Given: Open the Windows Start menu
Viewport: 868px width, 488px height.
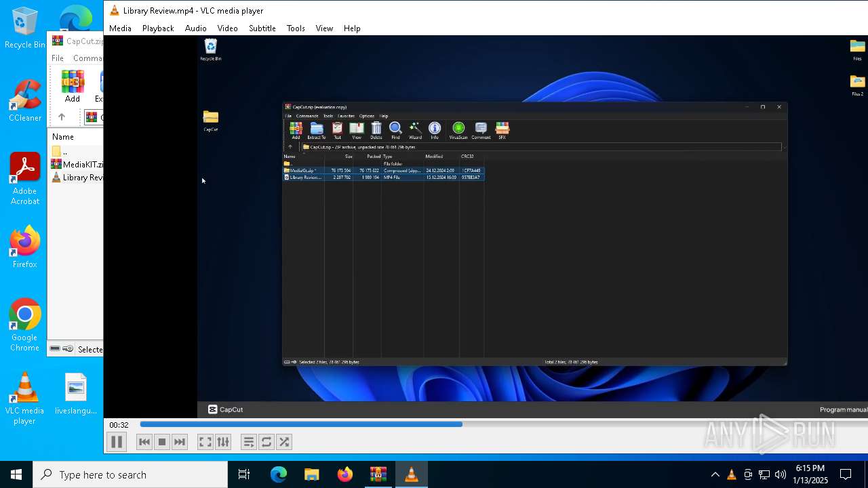Looking at the screenshot, I should pyautogui.click(x=16, y=474).
